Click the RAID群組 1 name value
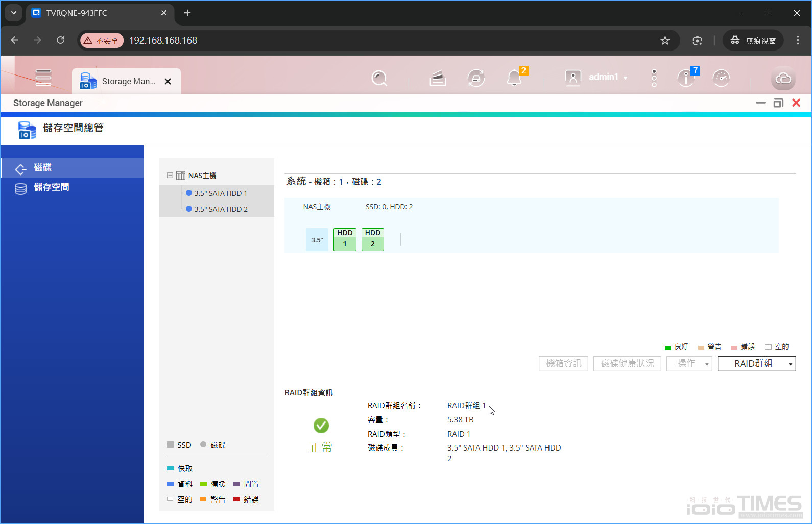This screenshot has height=524, width=812. click(467, 406)
